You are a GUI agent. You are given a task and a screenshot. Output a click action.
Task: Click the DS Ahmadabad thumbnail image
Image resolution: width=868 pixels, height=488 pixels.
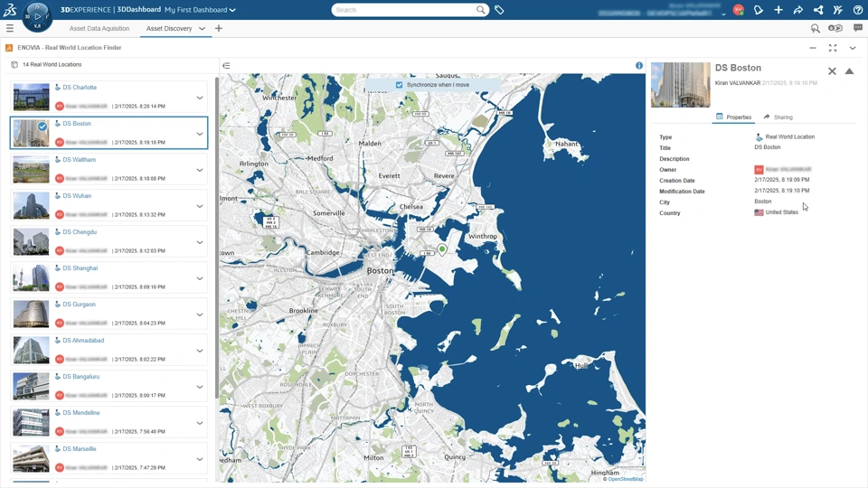pyautogui.click(x=31, y=350)
